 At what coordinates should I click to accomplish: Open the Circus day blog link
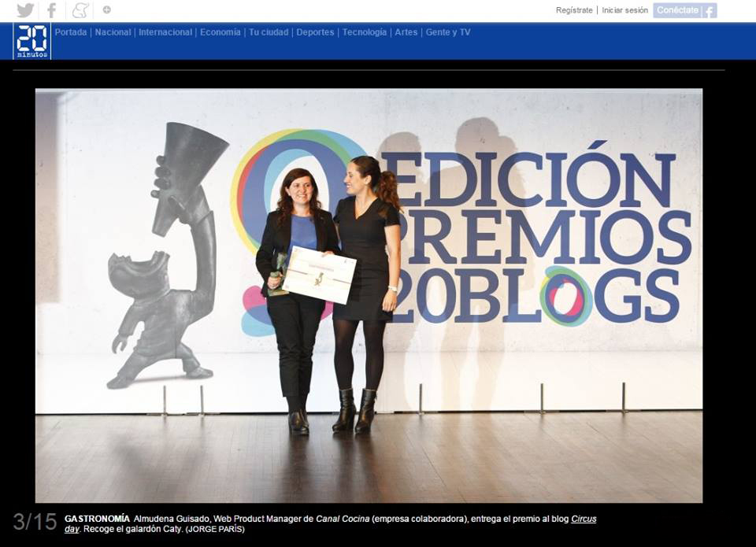584,519
